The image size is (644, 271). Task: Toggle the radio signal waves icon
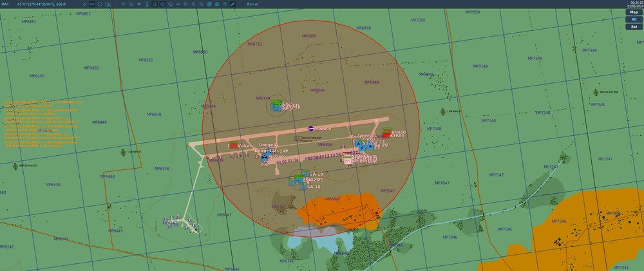point(139,4)
